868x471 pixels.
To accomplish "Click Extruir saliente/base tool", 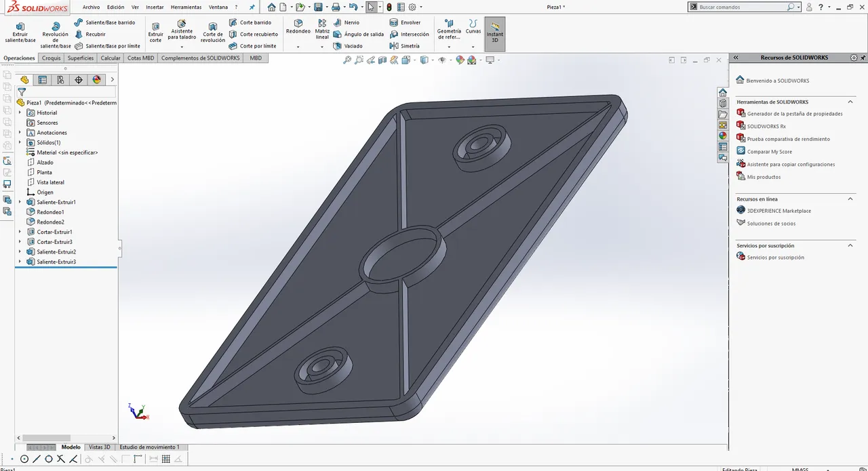I will [20, 33].
